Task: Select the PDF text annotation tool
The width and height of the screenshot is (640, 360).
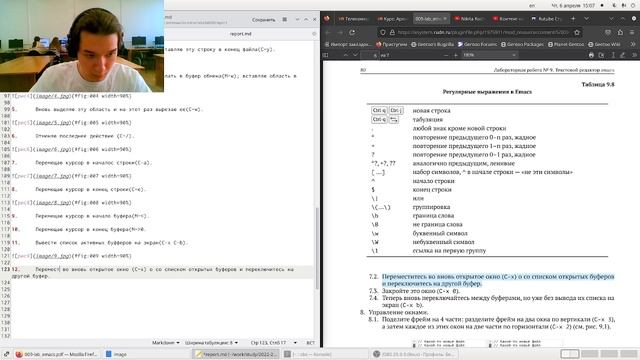Action: click(613, 55)
